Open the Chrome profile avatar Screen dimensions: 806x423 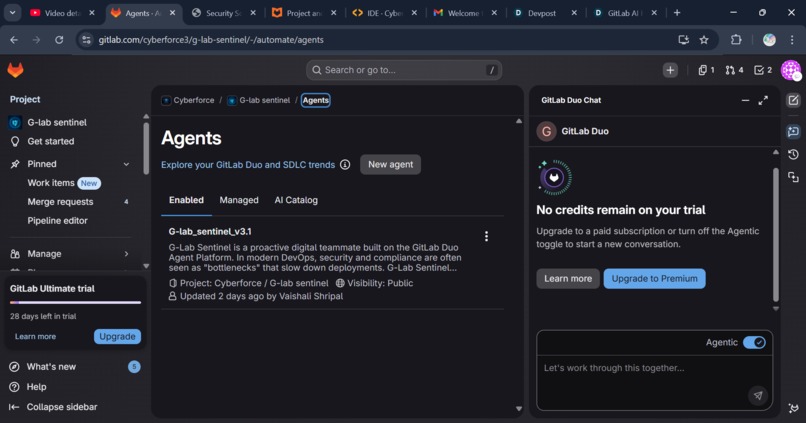[769, 40]
